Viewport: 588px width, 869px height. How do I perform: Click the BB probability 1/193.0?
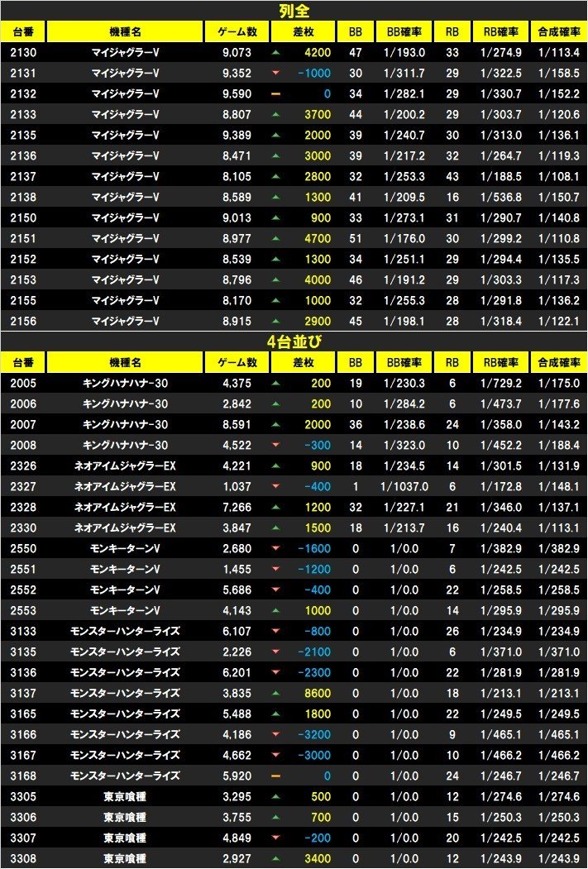[x=404, y=53]
